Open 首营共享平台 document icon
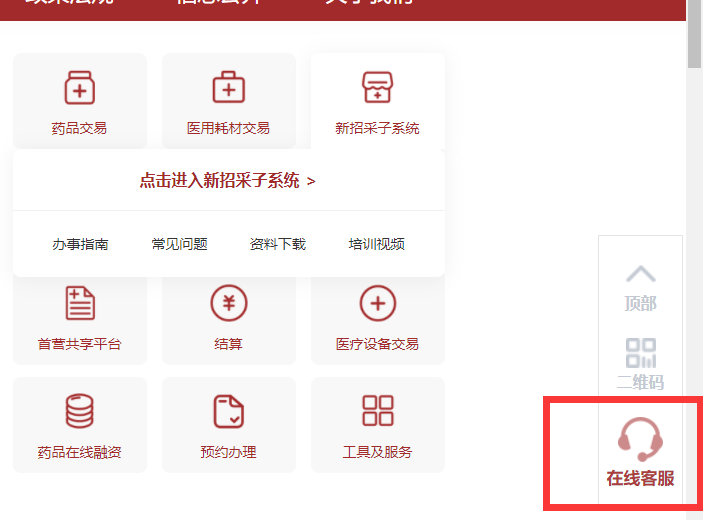Screen dimensions: 703x520 (79, 303)
